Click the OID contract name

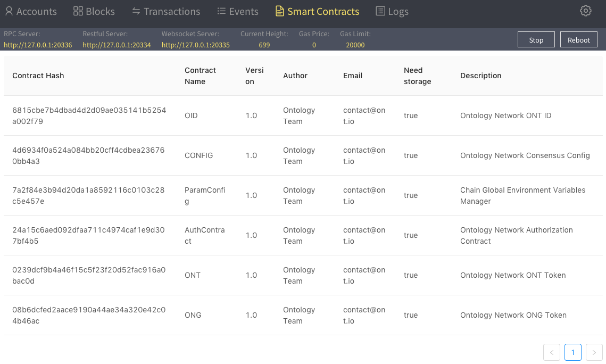click(191, 115)
